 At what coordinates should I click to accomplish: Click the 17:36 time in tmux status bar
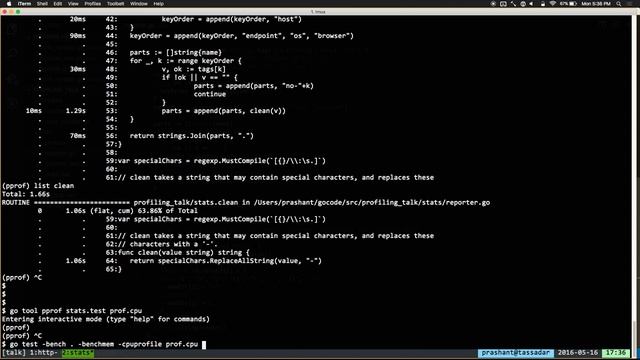click(616, 353)
